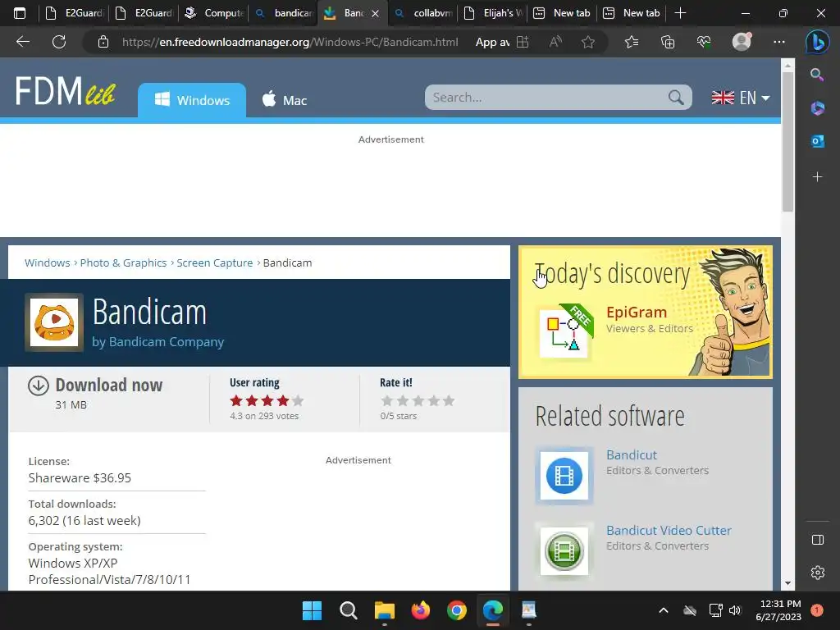Open the Favorites list icon
Image resolution: width=840 pixels, height=630 pixels.
(x=632, y=42)
